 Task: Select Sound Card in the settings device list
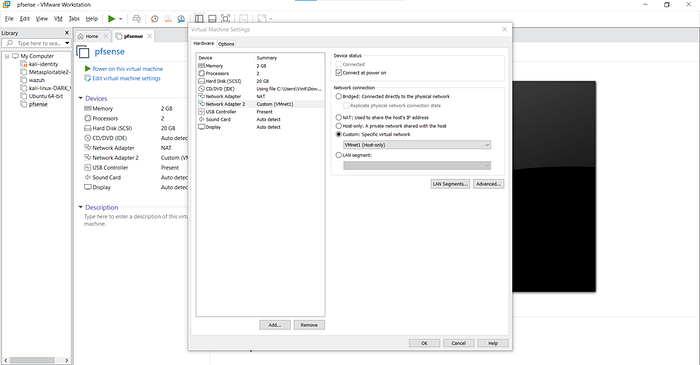click(260, 119)
